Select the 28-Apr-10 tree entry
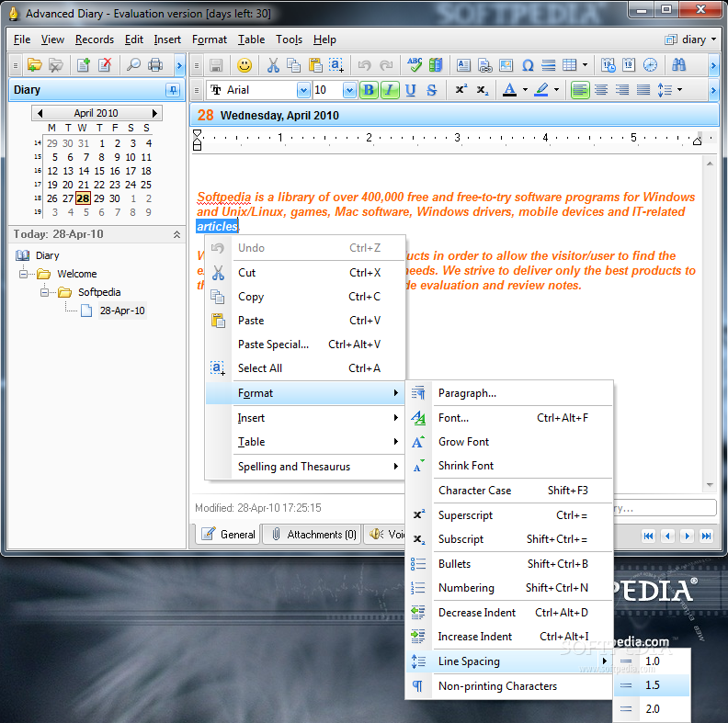The image size is (728, 723). (122, 311)
